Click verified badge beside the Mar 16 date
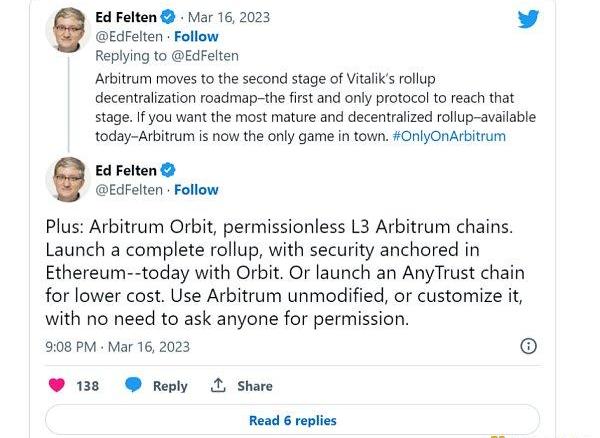Viewport: 600px width, 438px height. [x=168, y=17]
